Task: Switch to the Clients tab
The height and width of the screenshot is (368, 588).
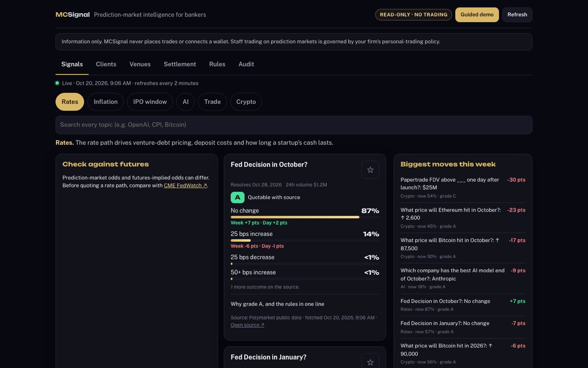Action: pyautogui.click(x=106, y=64)
